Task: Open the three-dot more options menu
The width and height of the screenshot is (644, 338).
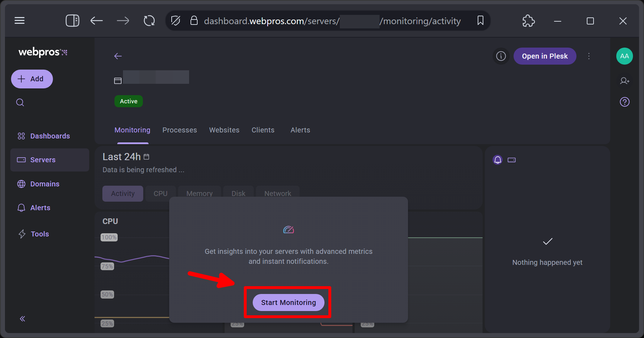Action: [589, 56]
